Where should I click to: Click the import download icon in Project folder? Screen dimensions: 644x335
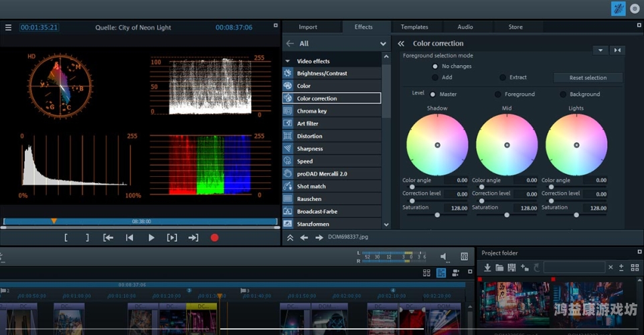point(487,267)
